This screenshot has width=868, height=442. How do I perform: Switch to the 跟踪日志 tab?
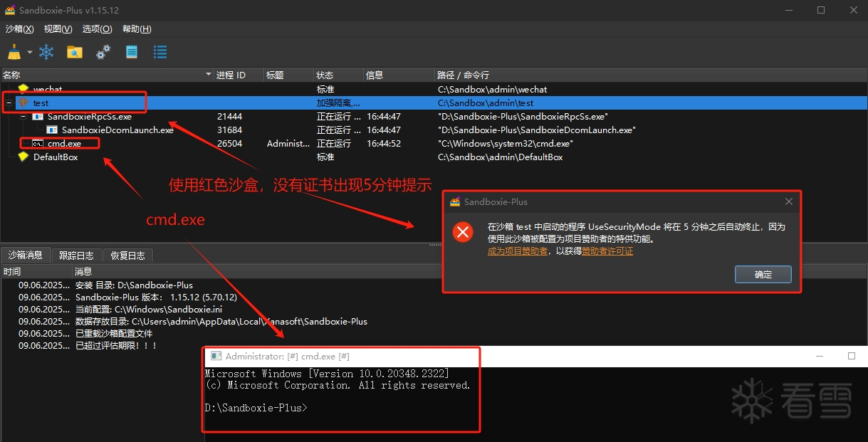(x=76, y=256)
